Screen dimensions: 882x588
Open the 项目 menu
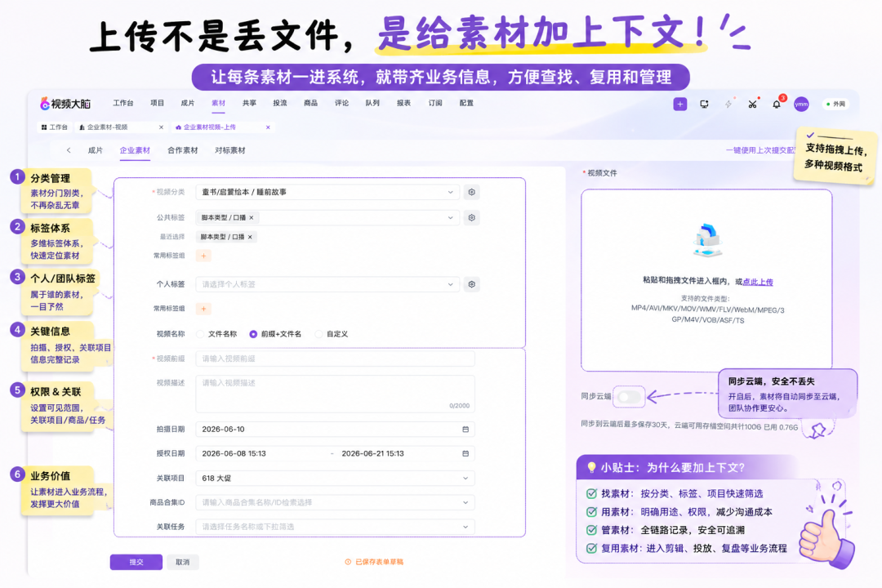point(157,103)
